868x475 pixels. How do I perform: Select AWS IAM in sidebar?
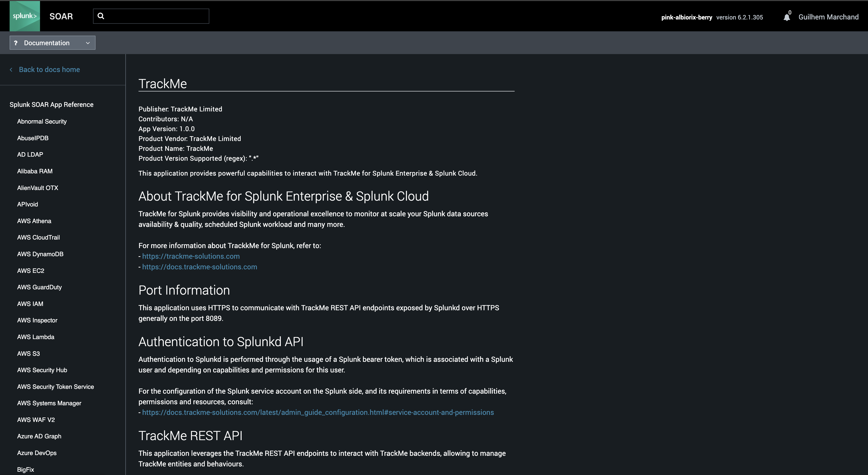(30, 304)
